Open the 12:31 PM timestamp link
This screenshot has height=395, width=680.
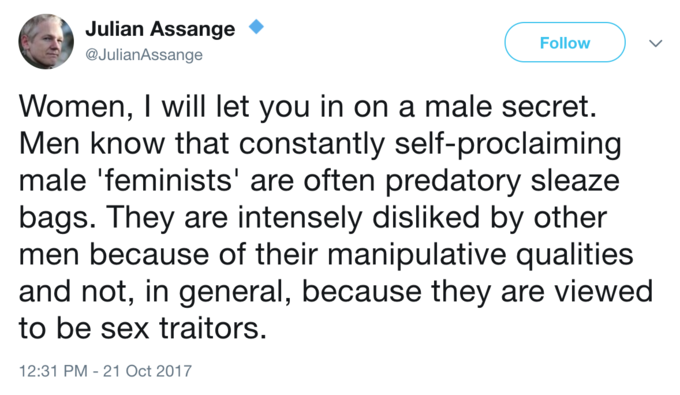[x=53, y=371]
